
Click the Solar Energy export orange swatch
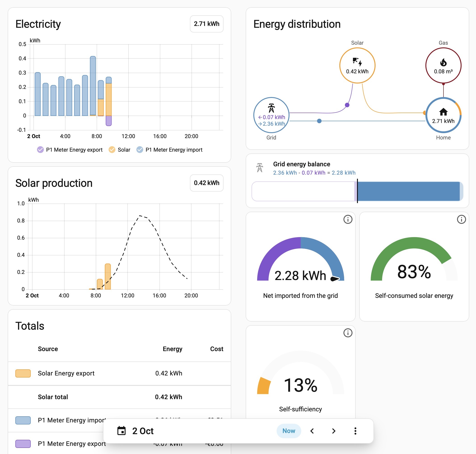coord(23,373)
